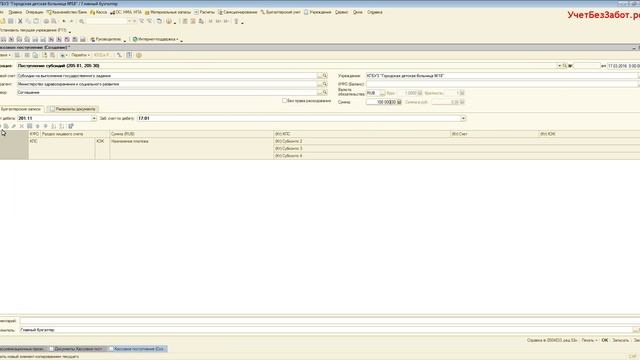Switch to the Бухгалтерские записи tab

pyautogui.click(x=22, y=109)
